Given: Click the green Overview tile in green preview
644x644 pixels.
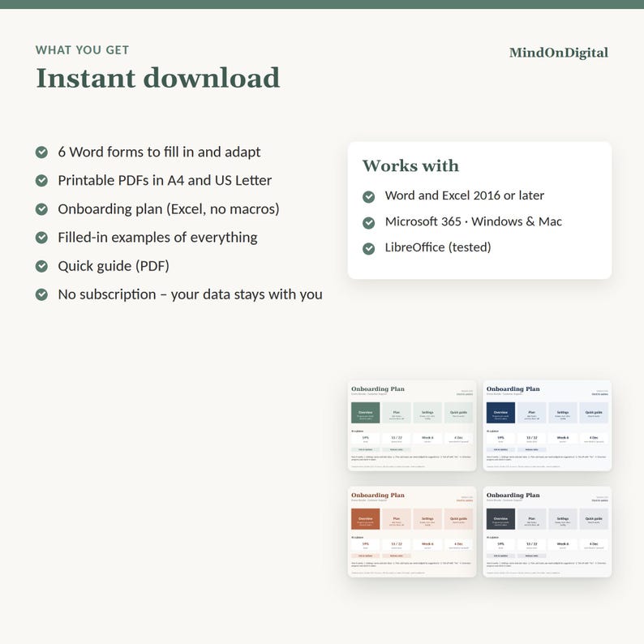Looking at the screenshot, I should 366,413.
